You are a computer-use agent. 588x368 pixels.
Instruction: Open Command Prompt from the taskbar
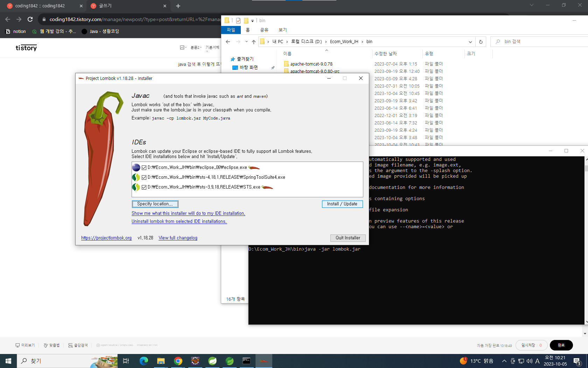pyautogui.click(x=247, y=361)
